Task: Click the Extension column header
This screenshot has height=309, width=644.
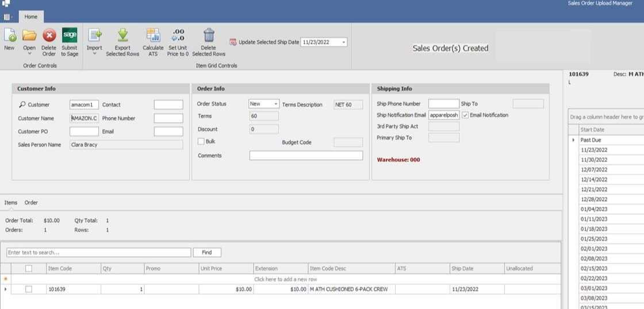Action: (281, 268)
